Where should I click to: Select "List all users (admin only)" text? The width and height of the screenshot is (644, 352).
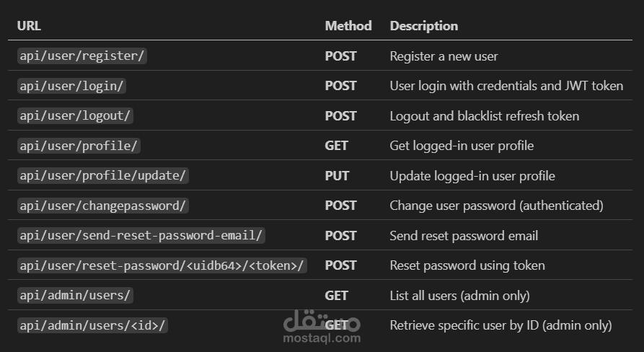click(459, 296)
